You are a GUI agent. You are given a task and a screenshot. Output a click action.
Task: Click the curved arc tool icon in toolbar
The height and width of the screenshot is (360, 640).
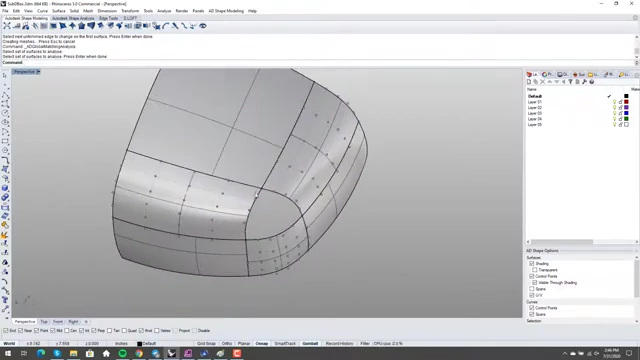tap(166, 26)
